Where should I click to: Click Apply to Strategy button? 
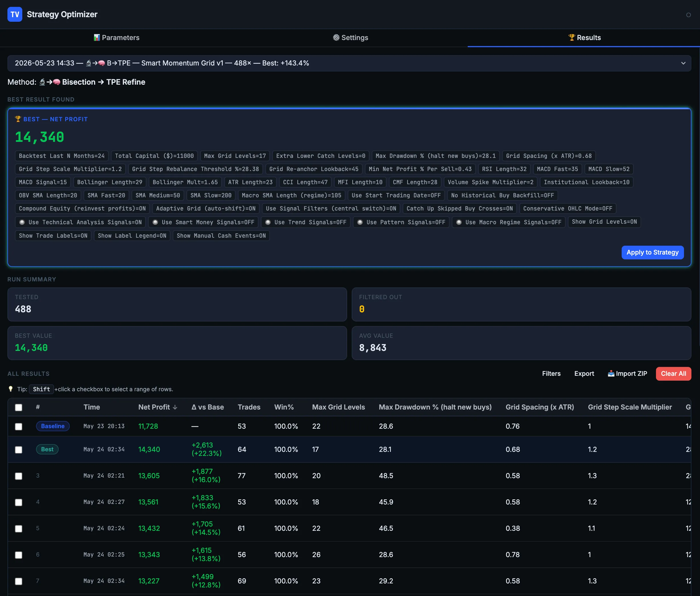[x=652, y=253]
